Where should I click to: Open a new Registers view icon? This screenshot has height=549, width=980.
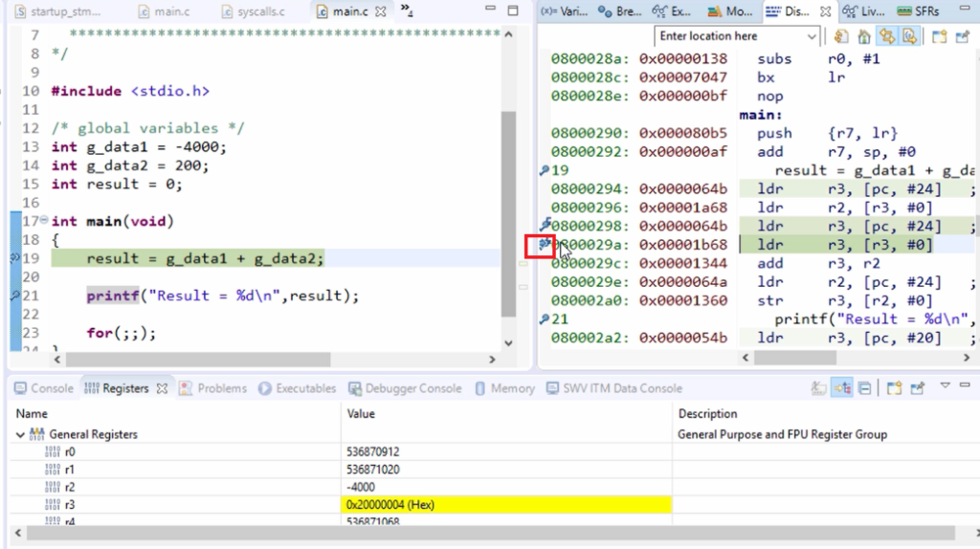tap(895, 388)
